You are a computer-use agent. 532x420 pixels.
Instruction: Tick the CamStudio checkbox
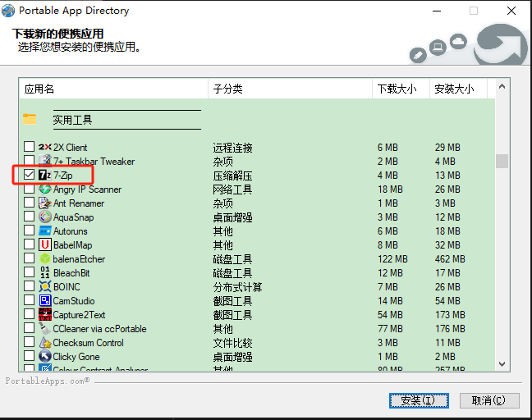tap(30, 299)
